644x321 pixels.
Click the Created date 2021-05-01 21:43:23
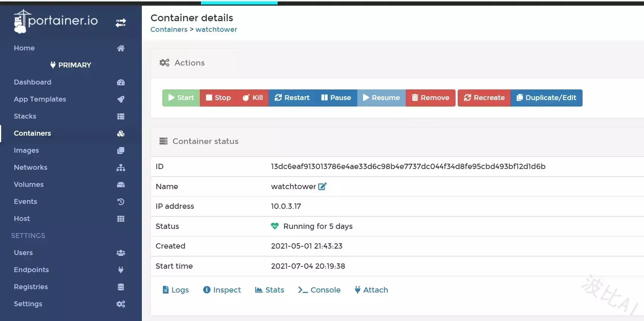pos(307,246)
